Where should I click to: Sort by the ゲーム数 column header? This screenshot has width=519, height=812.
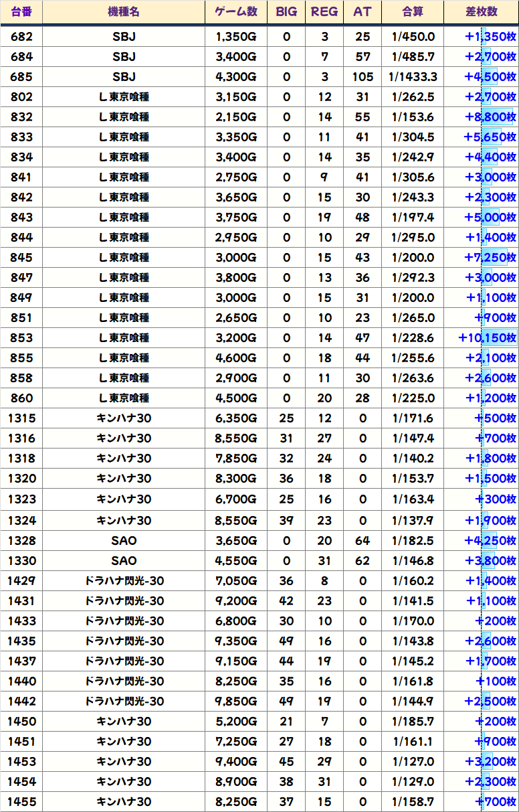[x=236, y=12]
